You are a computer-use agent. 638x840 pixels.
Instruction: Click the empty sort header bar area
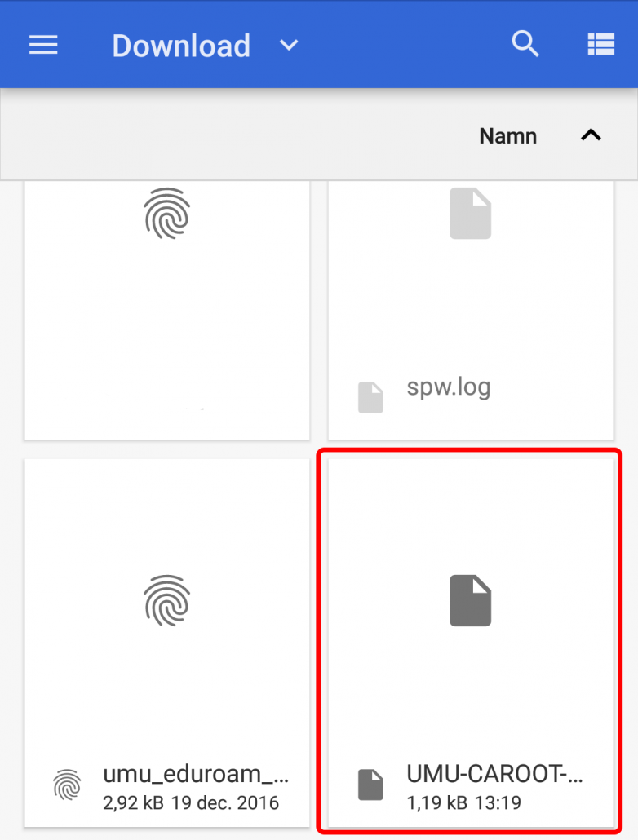[236, 135]
